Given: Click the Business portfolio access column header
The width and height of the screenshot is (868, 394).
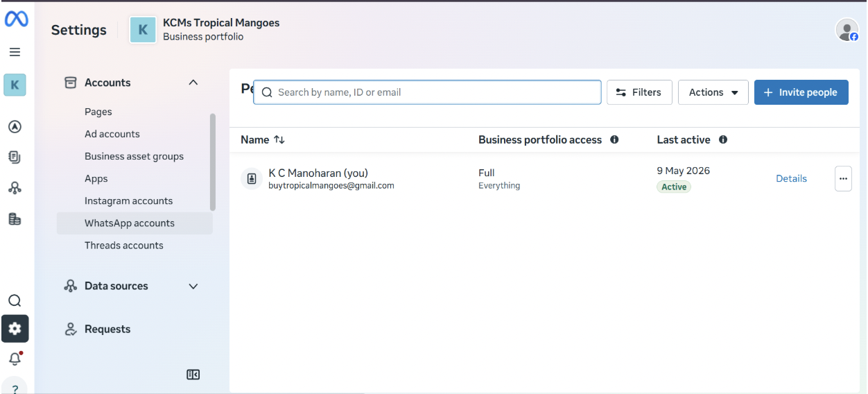Looking at the screenshot, I should (x=540, y=139).
